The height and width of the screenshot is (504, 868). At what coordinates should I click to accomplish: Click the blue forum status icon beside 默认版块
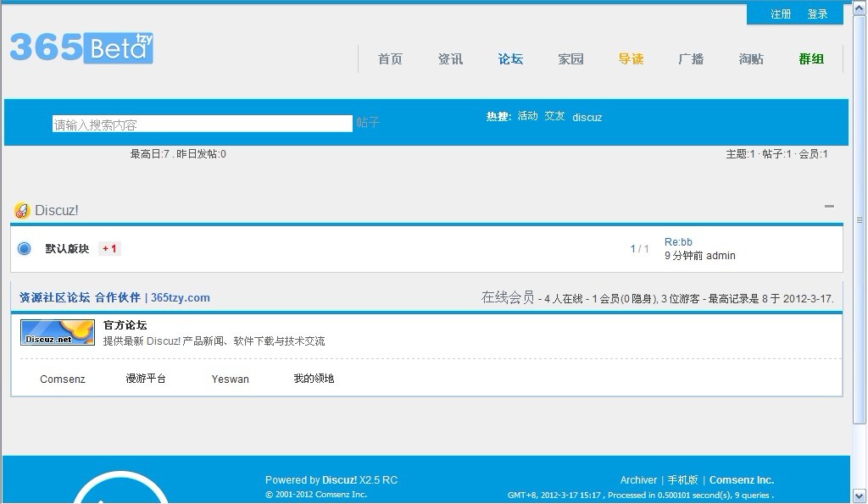click(x=25, y=248)
